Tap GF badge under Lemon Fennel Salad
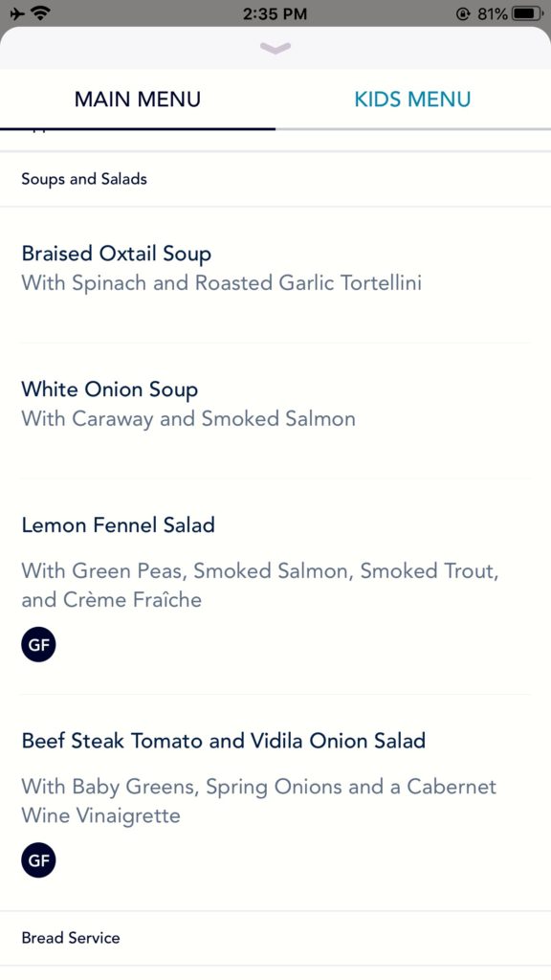This screenshot has height=980, width=551. [38, 644]
